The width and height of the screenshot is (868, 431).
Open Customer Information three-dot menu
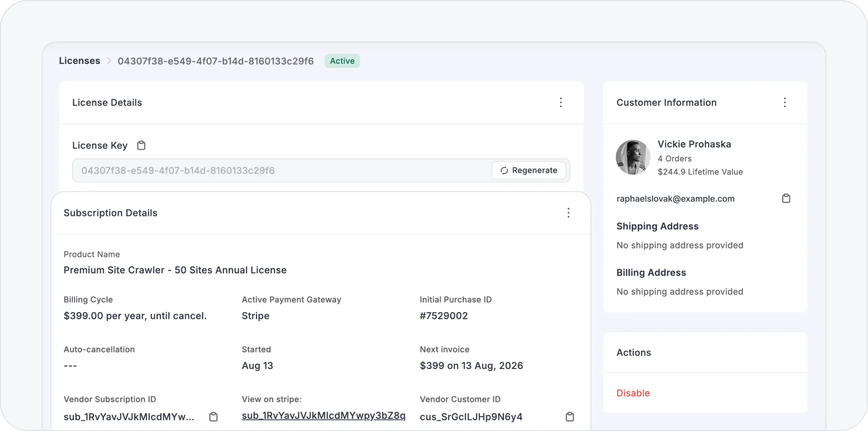[785, 102]
